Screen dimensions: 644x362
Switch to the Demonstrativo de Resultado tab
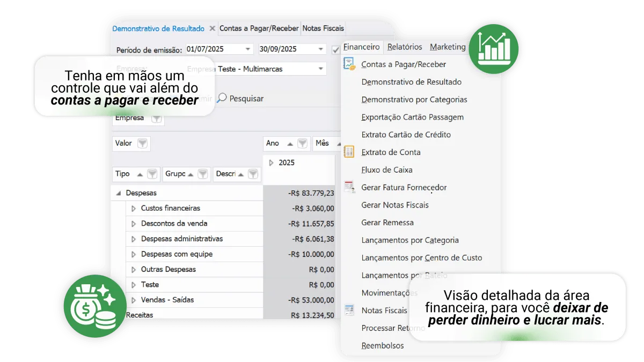point(158,28)
